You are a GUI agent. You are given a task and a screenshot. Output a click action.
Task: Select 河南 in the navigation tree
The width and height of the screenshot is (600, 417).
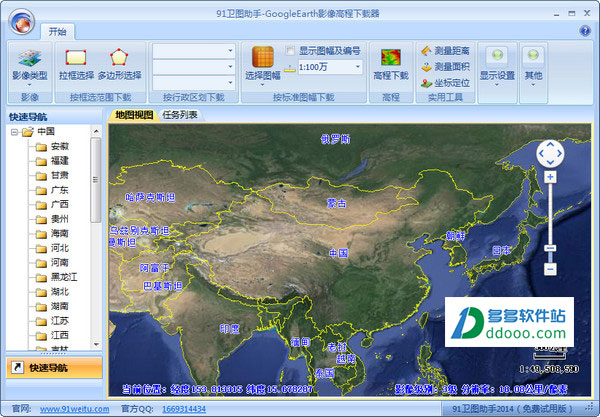pyautogui.click(x=60, y=263)
